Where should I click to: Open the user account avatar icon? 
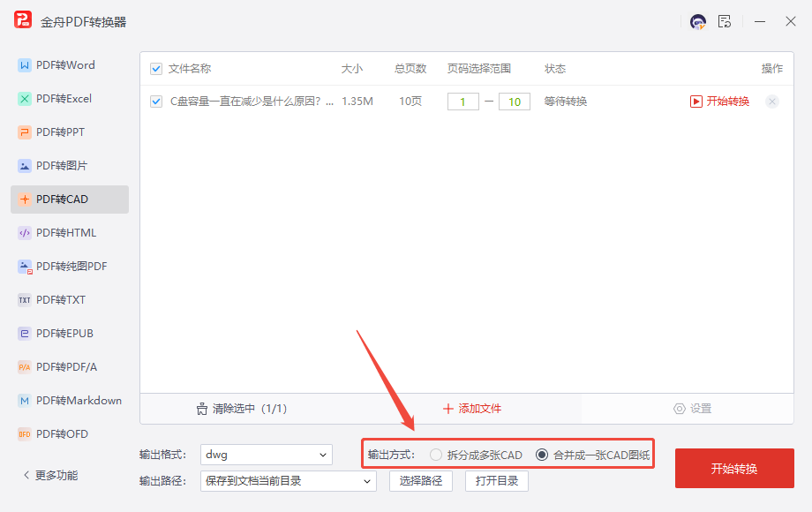(698, 22)
